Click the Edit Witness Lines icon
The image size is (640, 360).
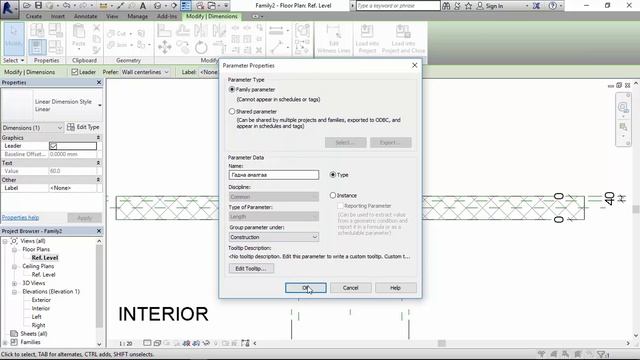[334, 39]
